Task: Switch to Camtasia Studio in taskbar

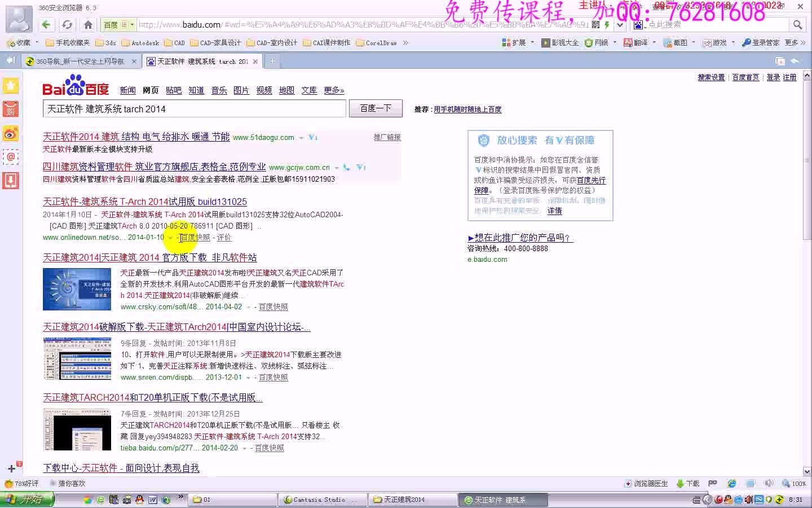Action: click(321, 500)
